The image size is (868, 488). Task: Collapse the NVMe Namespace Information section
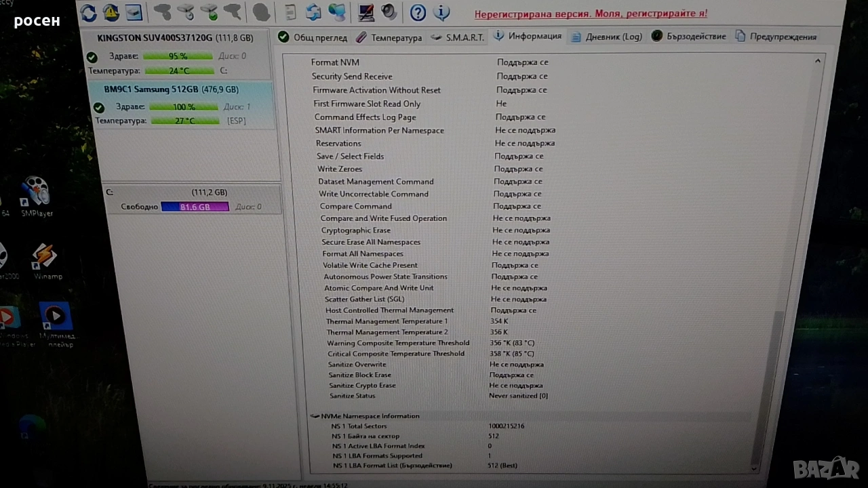pyautogui.click(x=315, y=416)
